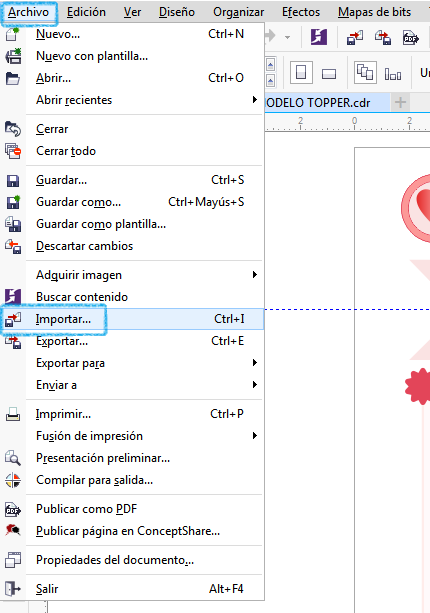Click the Import icon in the top toolbar
This screenshot has width=430, height=613.
coord(355,38)
